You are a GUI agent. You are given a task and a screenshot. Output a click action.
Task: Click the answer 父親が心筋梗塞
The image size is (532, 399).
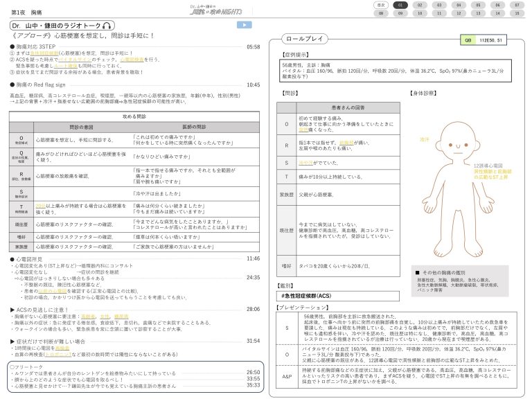pos(317,195)
